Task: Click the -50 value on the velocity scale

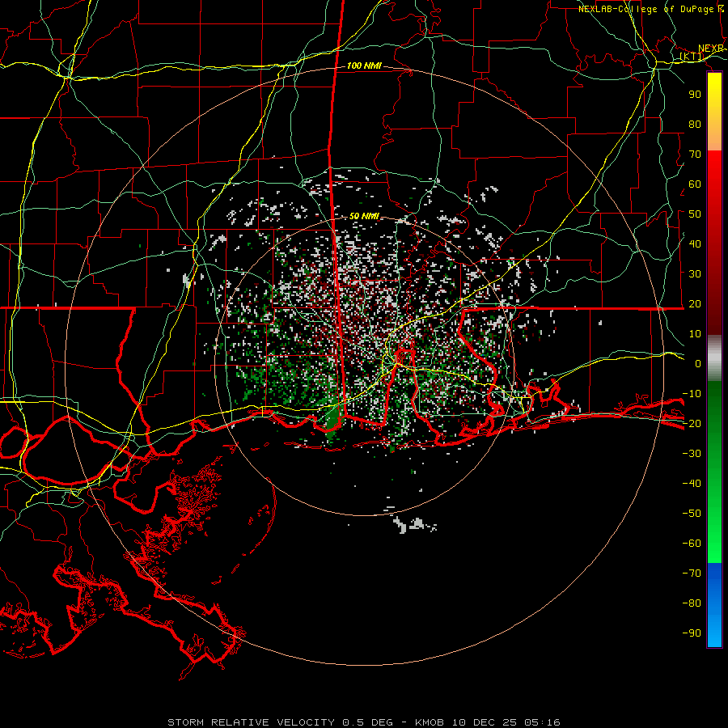Action: tap(692, 513)
